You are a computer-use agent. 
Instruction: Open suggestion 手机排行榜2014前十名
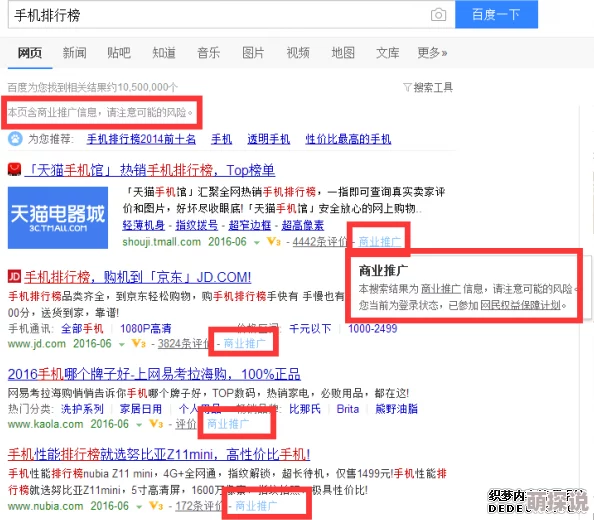coord(141,139)
